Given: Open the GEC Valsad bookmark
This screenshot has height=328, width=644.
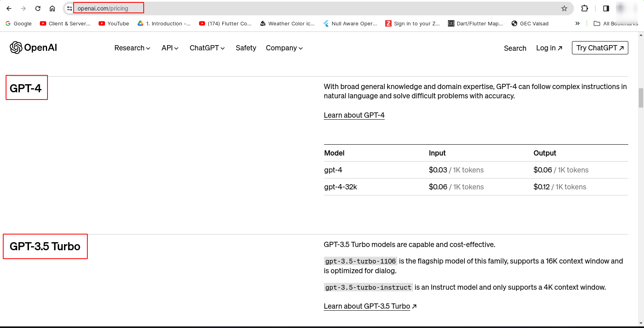Looking at the screenshot, I should tap(530, 23).
